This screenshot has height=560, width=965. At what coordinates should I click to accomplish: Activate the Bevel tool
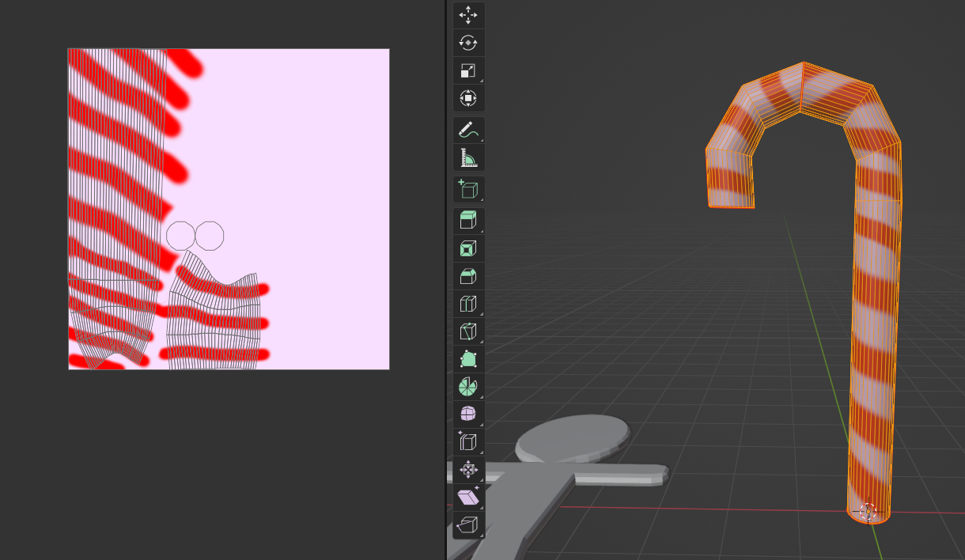468,276
